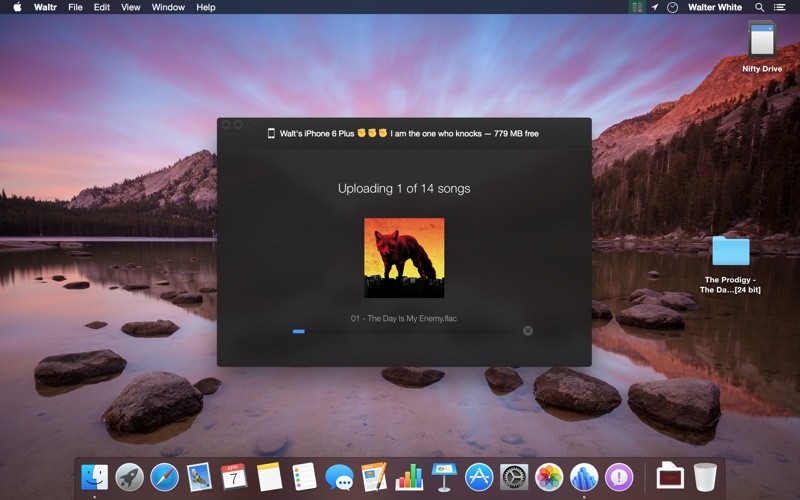Open Reminders app in the Dock
Image resolution: width=800 pixels, height=500 pixels.
[x=304, y=478]
